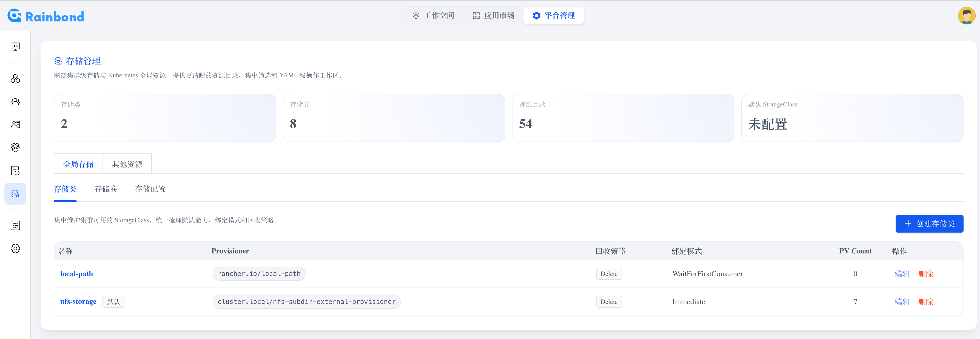Open 应用市场 from top navigation
Screen dimensions: 980x339
[x=493, y=16]
